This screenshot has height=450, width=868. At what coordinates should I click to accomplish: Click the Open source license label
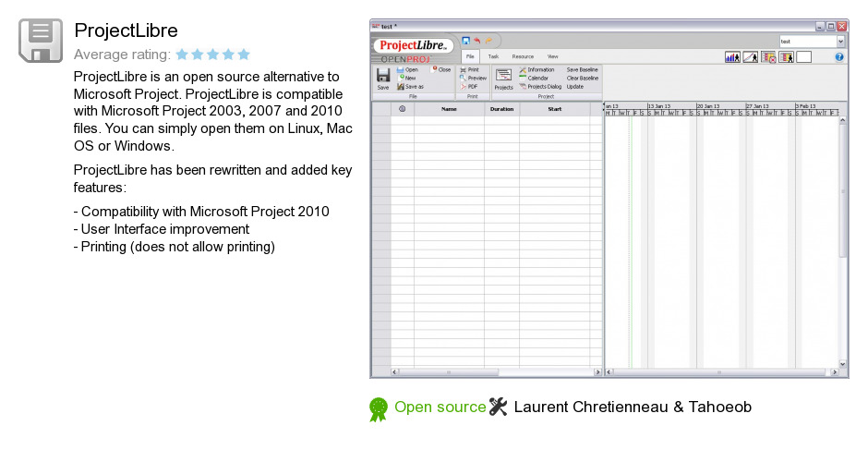tap(440, 407)
